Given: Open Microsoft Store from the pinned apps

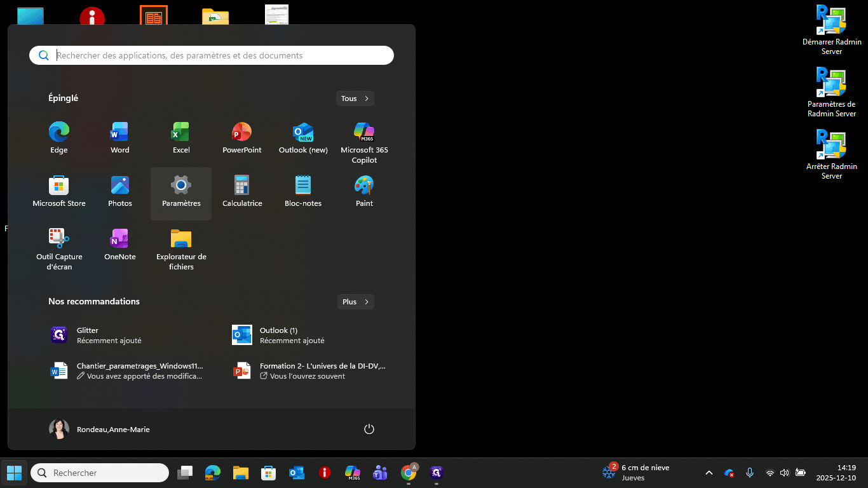Looking at the screenshot, I should tap(59, 192).
